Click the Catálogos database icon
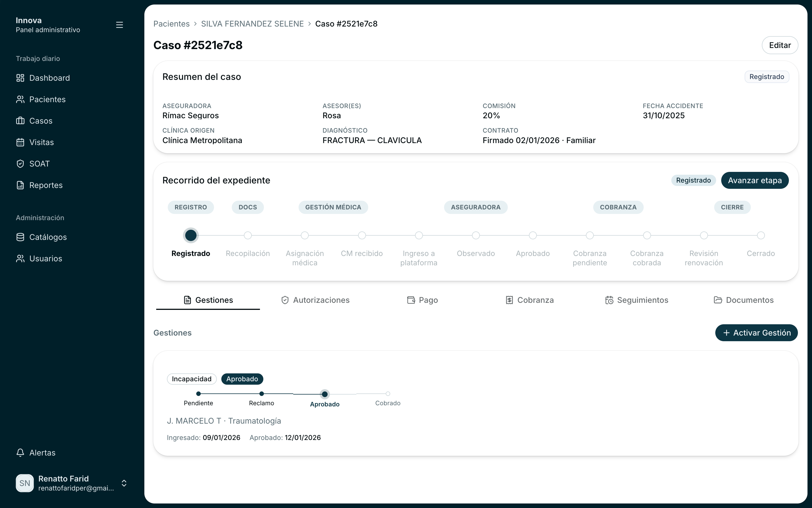The image size is (812, 508). [x=20, y=237]
